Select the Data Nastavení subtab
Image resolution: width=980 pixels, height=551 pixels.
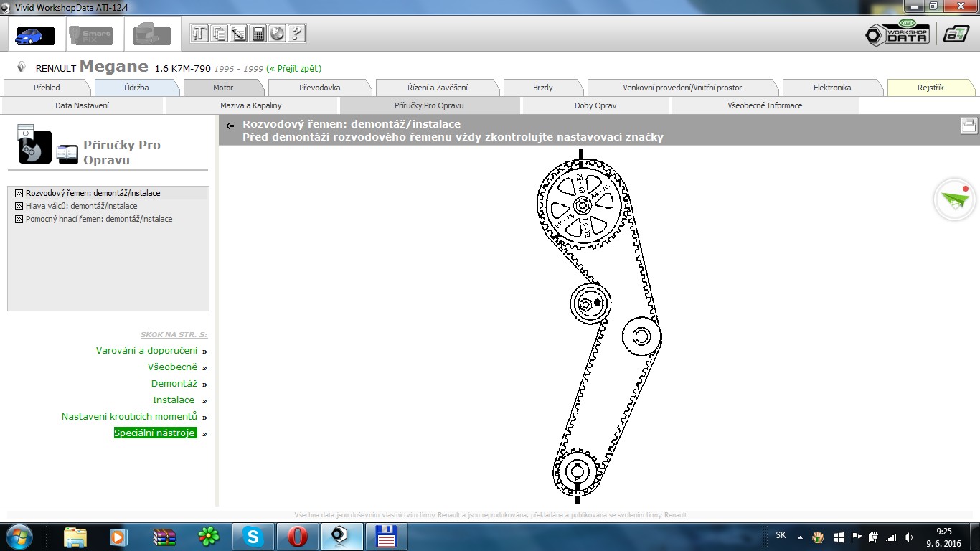tap(82, 105)
